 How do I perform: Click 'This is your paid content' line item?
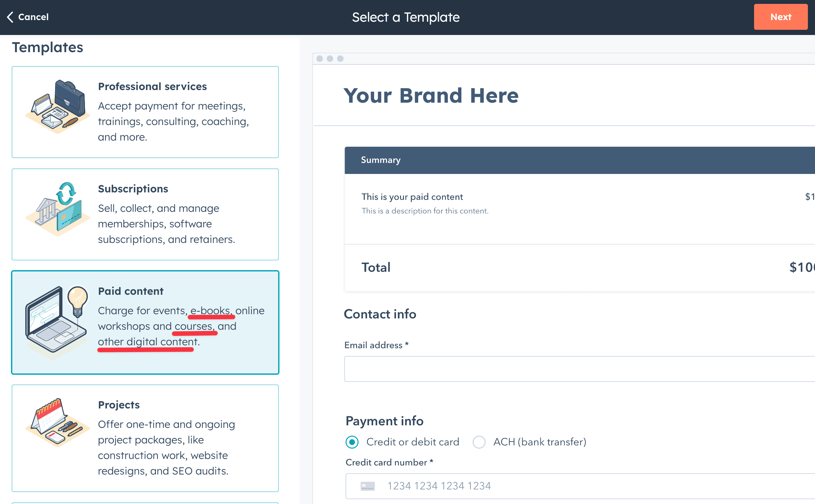pos(412,197)
